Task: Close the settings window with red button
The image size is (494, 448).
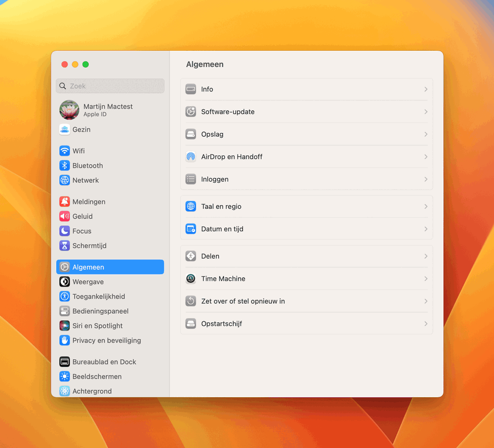Action: pyautogui.click(x=65, y=64)
